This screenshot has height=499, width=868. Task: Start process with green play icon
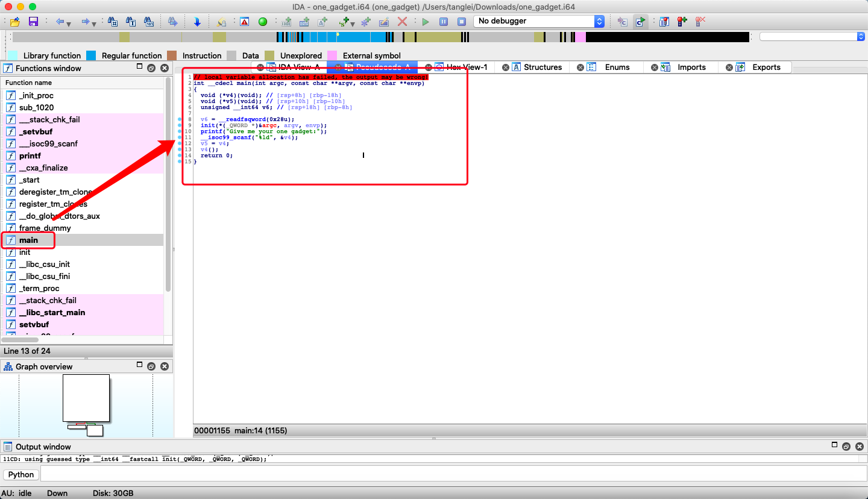click(x=426, y=22)
